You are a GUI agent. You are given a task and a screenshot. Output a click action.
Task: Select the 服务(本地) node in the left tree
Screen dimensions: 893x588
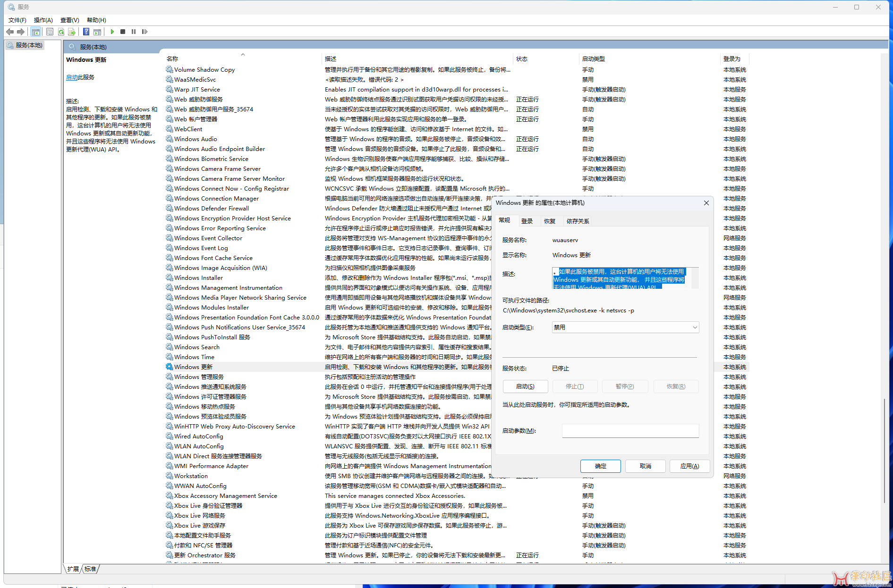pyautogui.click(x=26, y=45)
